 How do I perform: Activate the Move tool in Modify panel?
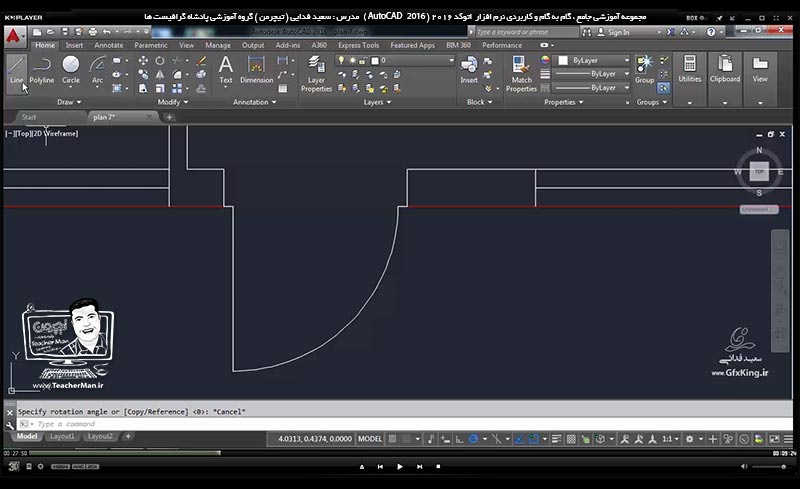click(x=143, y=61)
